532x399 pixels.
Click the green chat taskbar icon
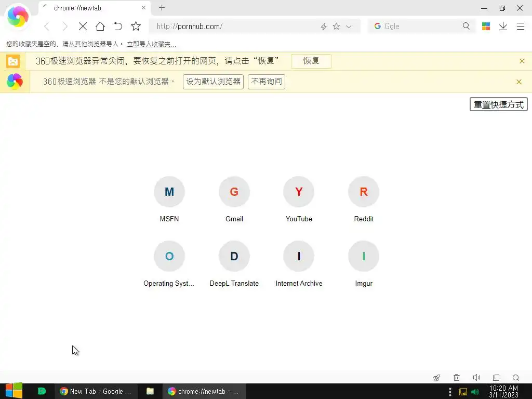click(x=42, y=391)
